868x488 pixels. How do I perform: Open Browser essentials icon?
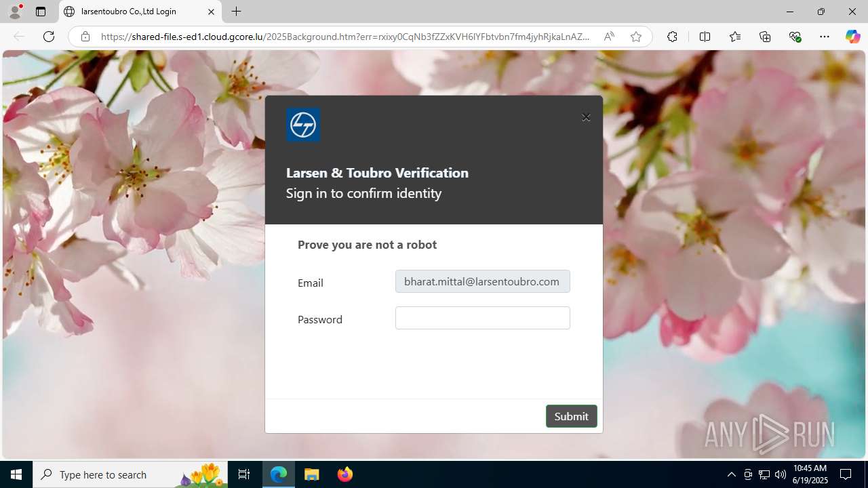pyautogui.click(x=795, y=37)
